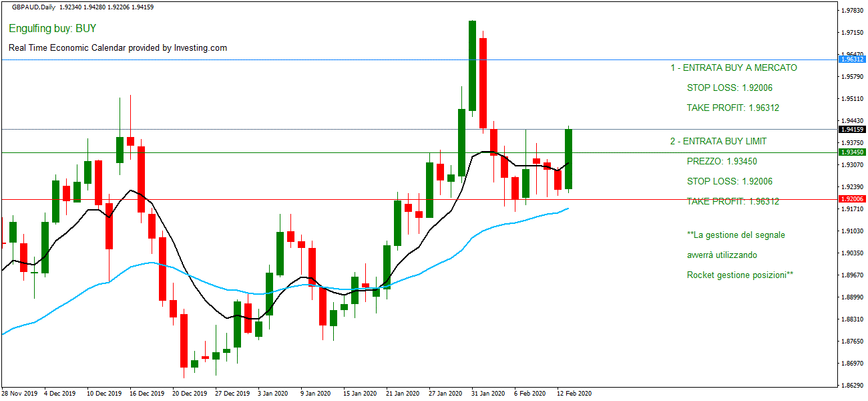Click the 1.97830 price axis label
Screen dimensions: 868x401
[x=853, y=11]
